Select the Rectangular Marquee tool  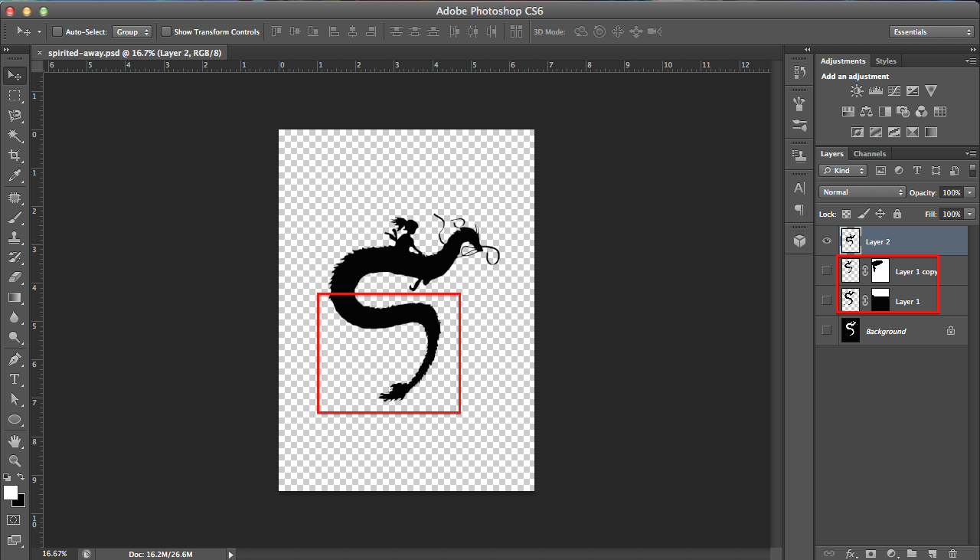pyautogui.click(x=15, y=96)
